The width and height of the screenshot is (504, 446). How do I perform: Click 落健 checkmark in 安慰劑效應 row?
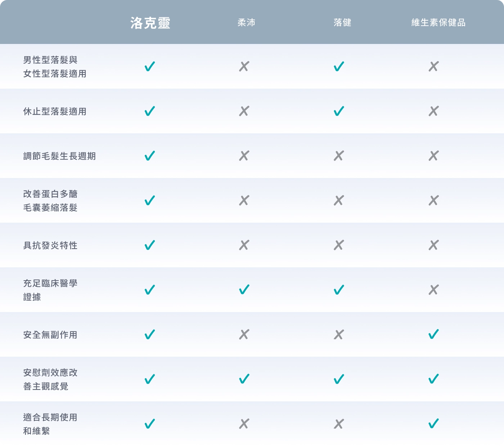click(x=339, y=379)
